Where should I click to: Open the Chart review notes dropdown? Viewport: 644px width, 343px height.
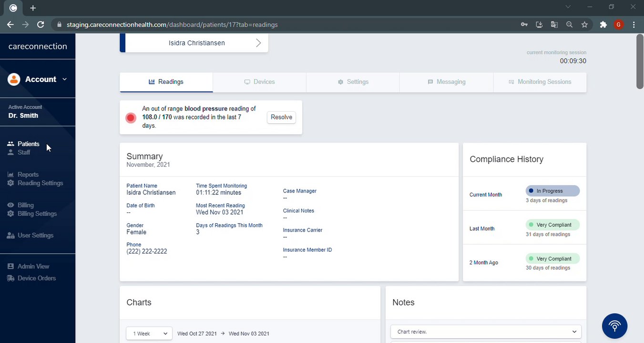coord(486,332)
